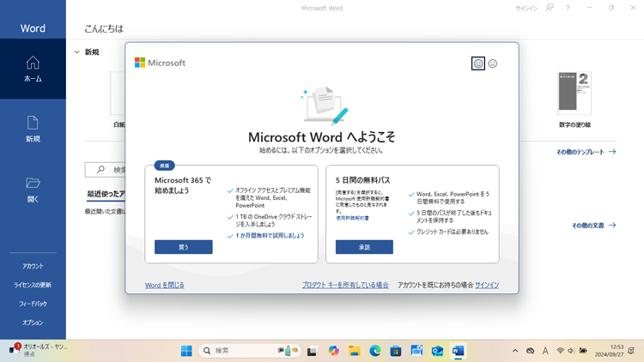Open the Outlook icon in the taskbar

tap(437, 351)
